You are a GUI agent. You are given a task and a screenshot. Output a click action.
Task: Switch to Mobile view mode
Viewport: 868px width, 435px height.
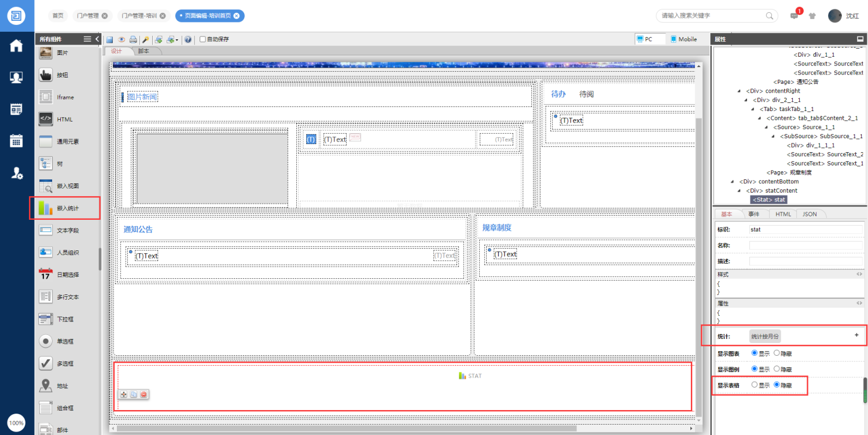683,39
